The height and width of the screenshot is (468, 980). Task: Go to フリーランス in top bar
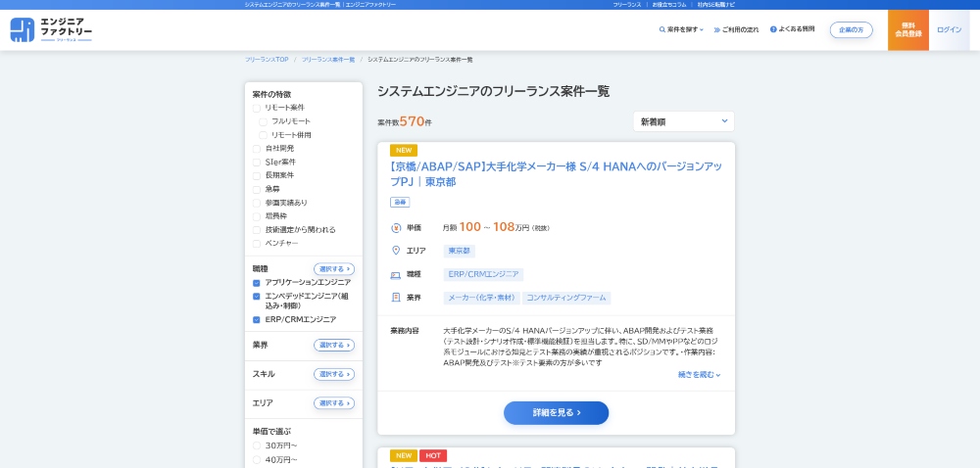(x=627, y=4)
